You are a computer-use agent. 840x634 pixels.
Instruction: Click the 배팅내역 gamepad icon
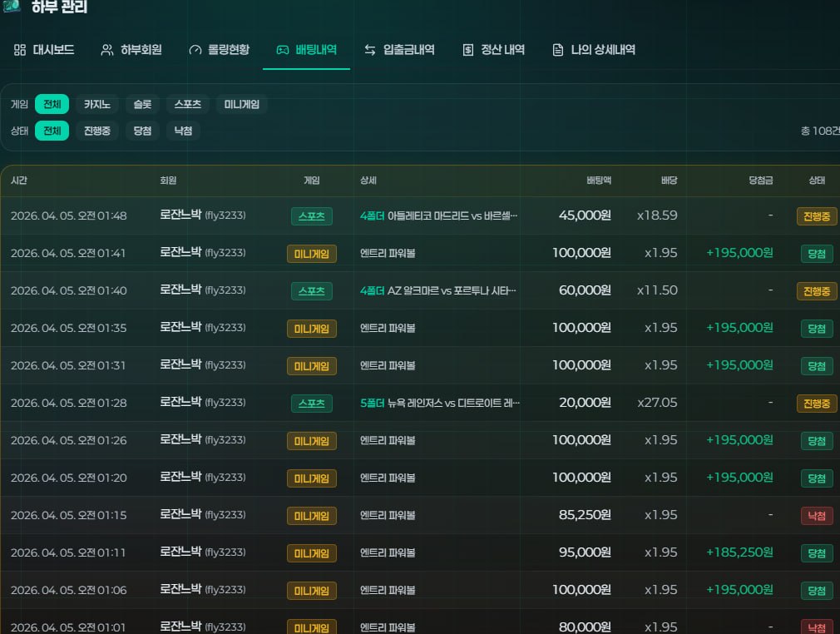coord(283,50)
